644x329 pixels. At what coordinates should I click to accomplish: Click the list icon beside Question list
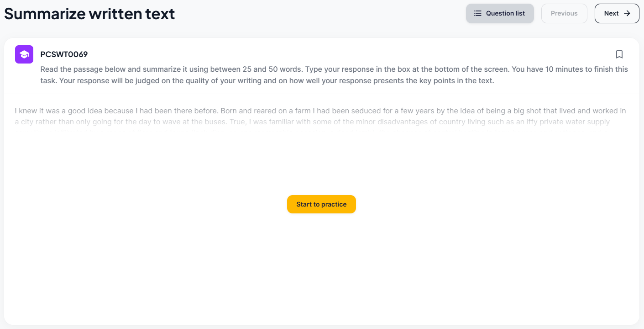click(478, 13)
